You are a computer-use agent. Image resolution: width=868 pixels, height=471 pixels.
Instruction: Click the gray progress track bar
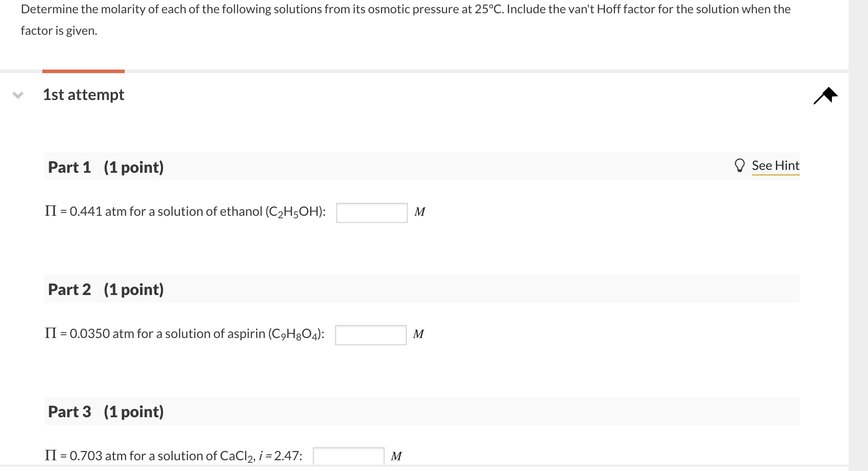click(430, 71)
